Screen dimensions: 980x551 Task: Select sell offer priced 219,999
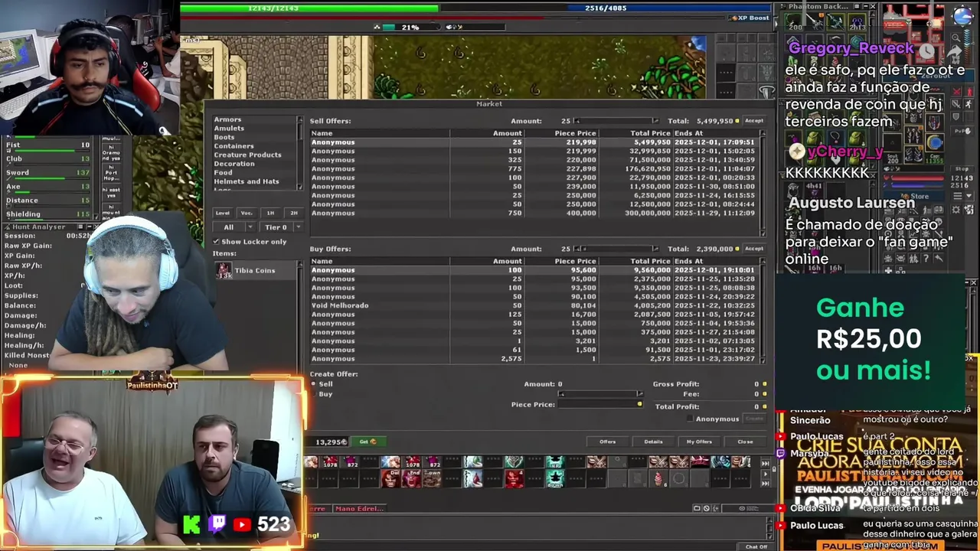[x=534, y=151]
